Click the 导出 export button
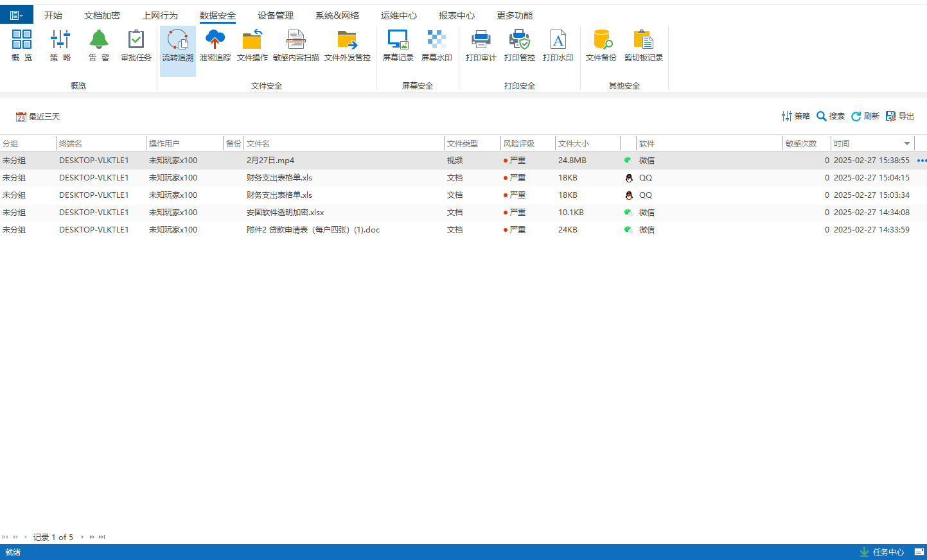927x560 pixels. (x=900, y=116)
